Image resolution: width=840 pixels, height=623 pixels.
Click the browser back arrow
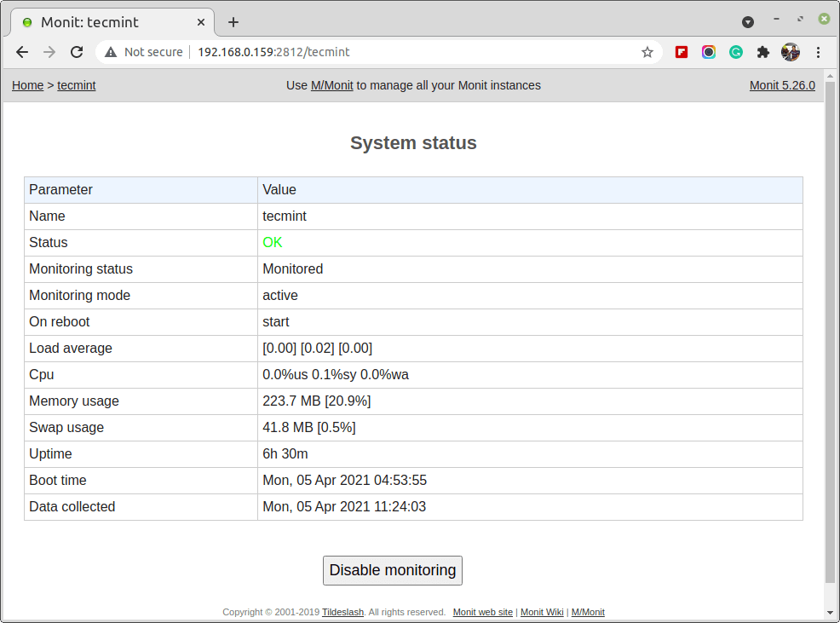(22, 52)
